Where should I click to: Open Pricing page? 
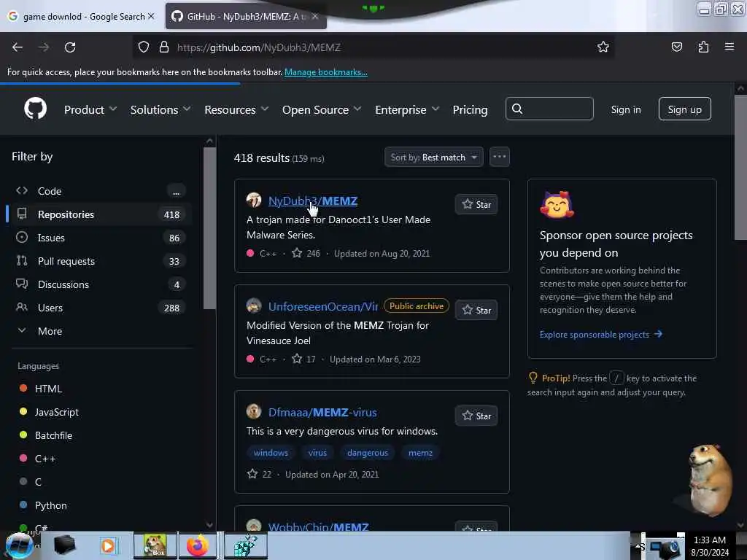point(470,109)
